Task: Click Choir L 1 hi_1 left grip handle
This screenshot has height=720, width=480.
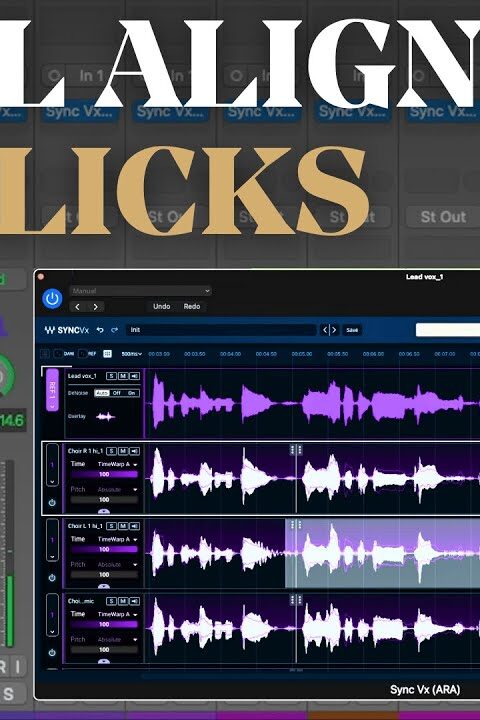Action: pyautogui.click(x=292, y=524)
